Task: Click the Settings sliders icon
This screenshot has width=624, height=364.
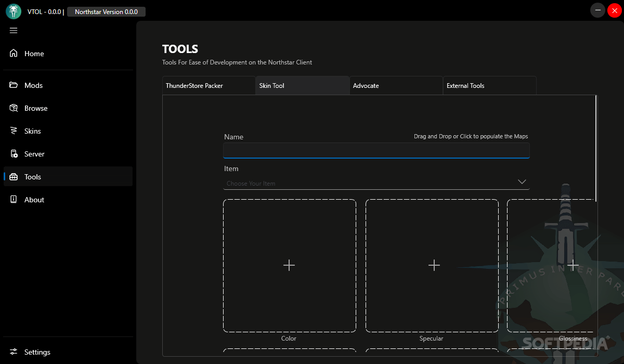Action: pyautogui.click(x=14, y=352)
